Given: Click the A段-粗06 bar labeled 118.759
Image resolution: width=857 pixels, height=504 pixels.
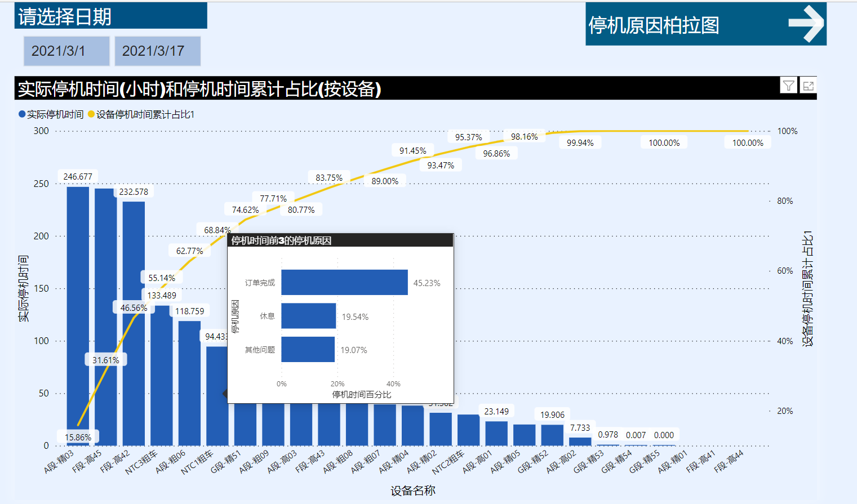Looking at the screenshot, I should pos(189,383).
